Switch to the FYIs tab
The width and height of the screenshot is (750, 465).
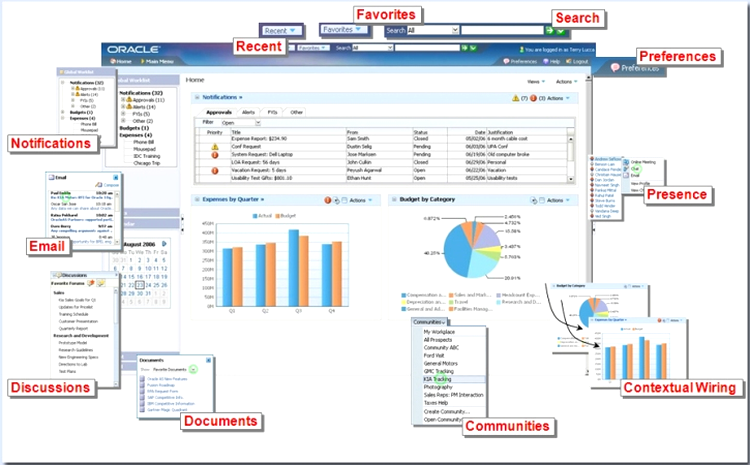point(272,112)
